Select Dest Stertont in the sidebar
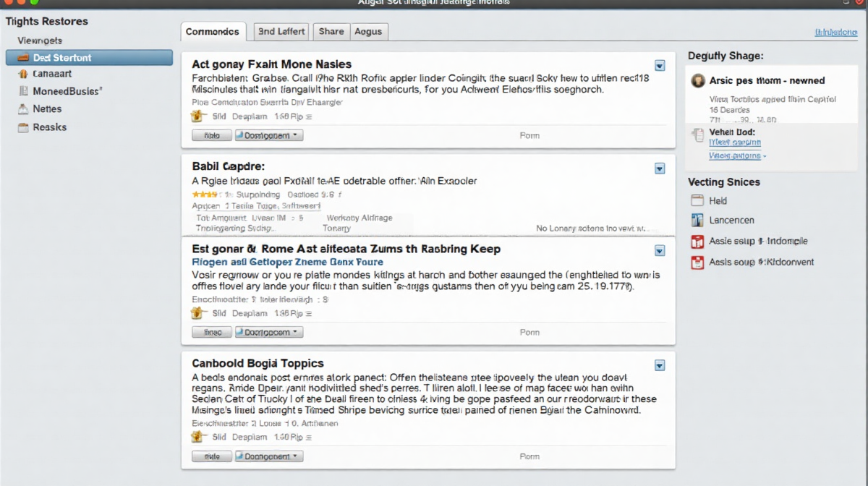Screen dimensions: 868x486 pyautogui.click(x=89, y=58)
